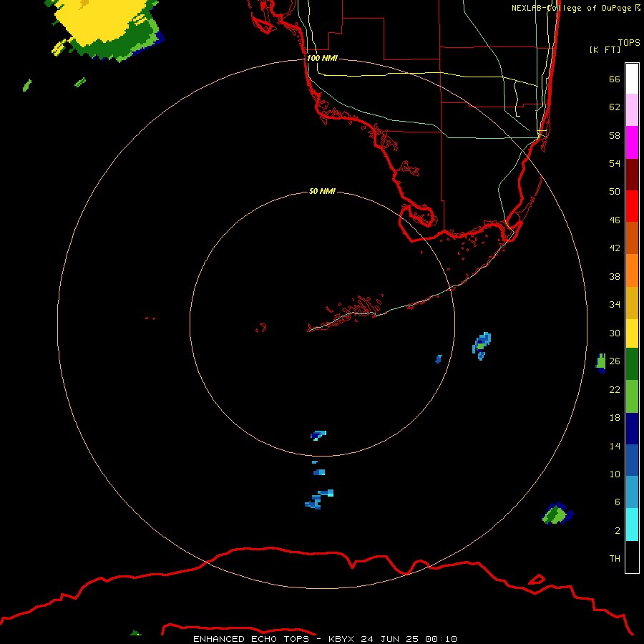The image size is (644, 644).
Task: Click the '34' legend value
Action: click(615, 305)
